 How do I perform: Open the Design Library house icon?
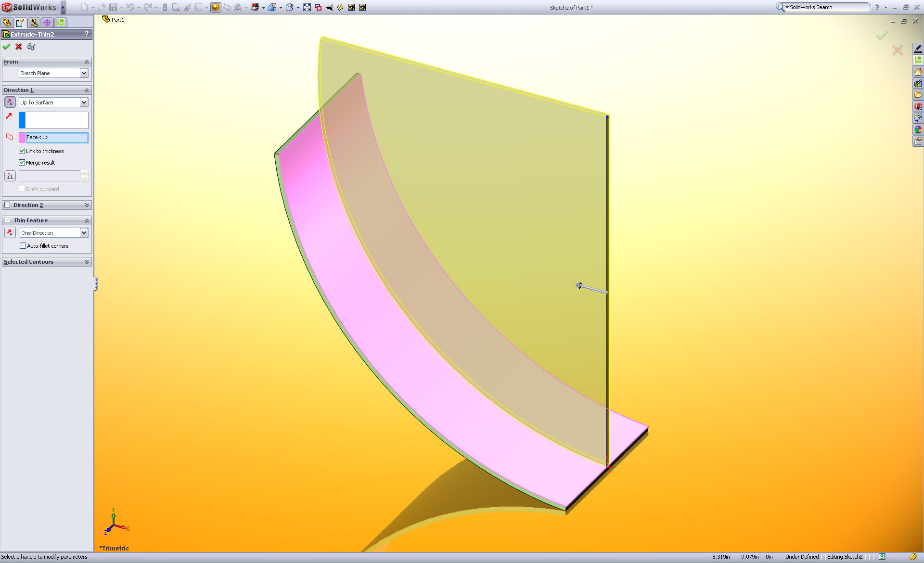pyautogui.click(x=918, y=72)
